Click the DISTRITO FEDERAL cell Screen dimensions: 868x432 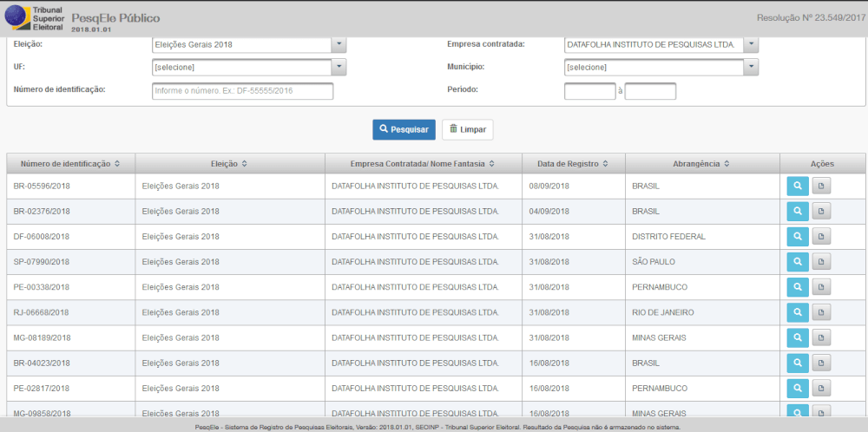tap(702, 237)
